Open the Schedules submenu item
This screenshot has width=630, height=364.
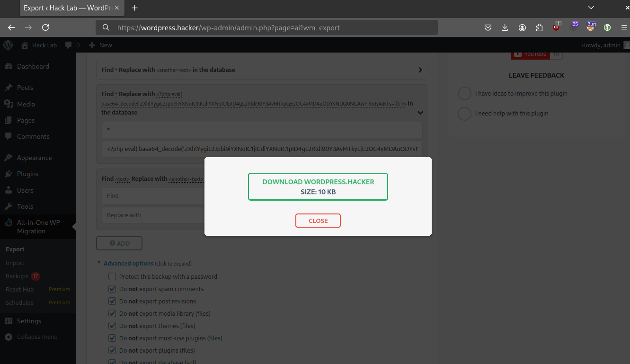pyautogui.click(x=19, y=302)
